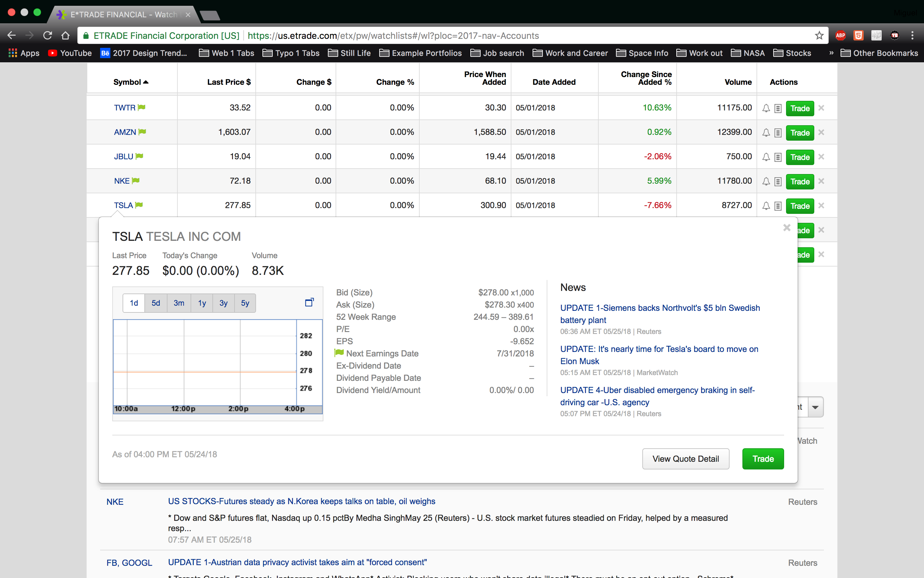Click View Quote Detail button
The width and height of the screenshot is (924, 578).
(686, 459)
